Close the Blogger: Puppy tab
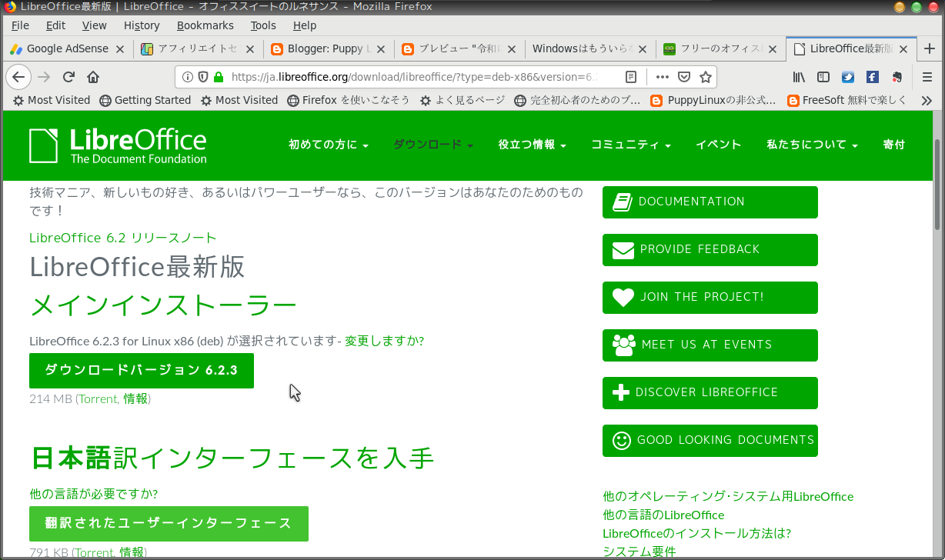Viewport: 945px width, 560px height. point(381,48)
